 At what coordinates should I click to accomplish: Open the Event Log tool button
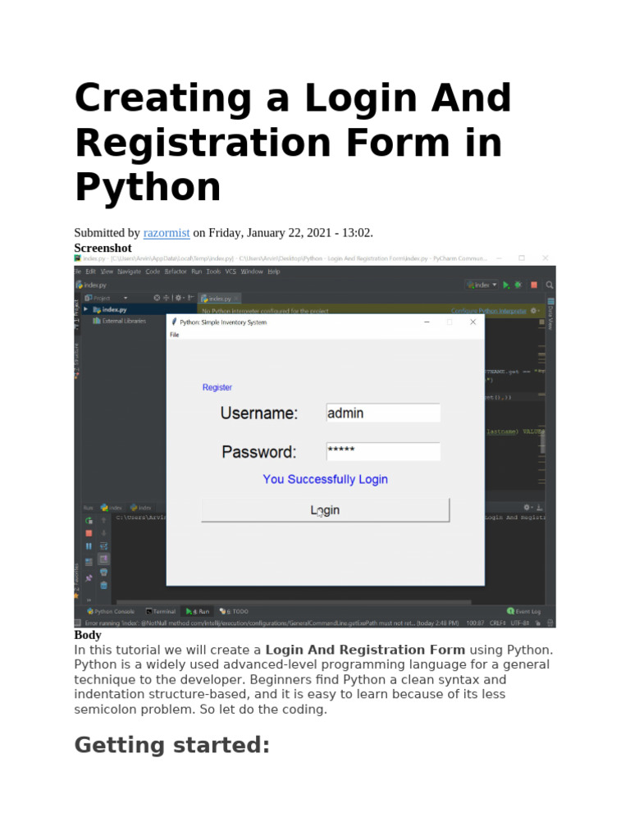point(524,611)
